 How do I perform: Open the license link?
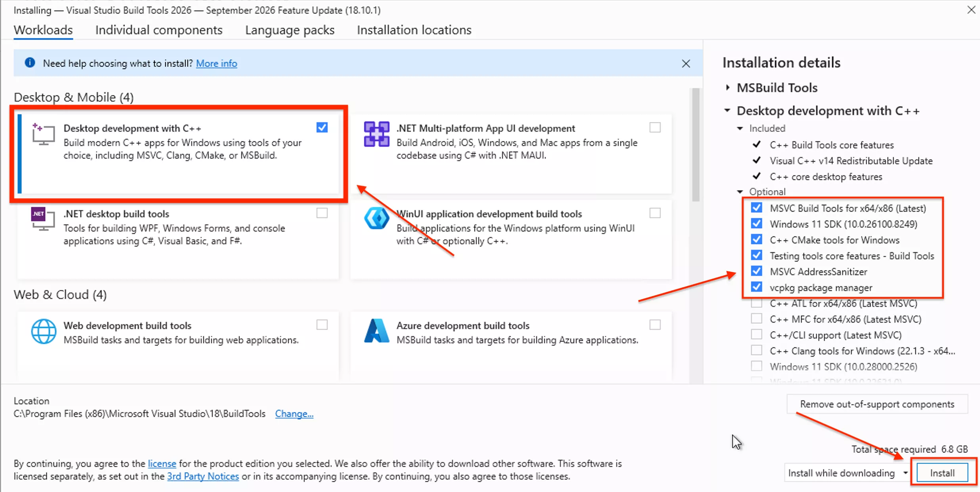162,463
